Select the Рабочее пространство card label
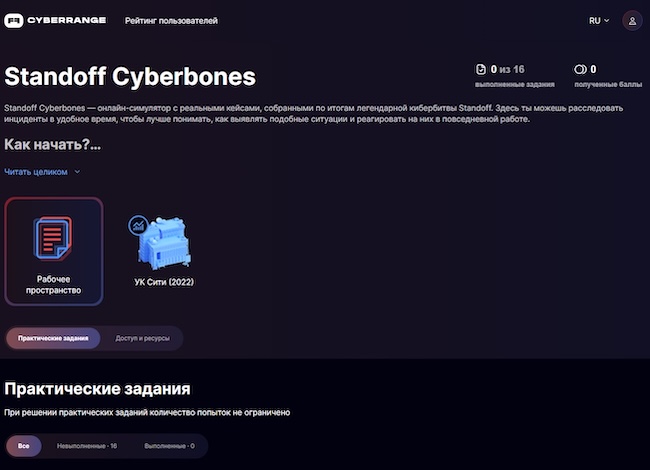Viewport: 650px width, 470px height. pyautogui.click(x=54, y=285)
